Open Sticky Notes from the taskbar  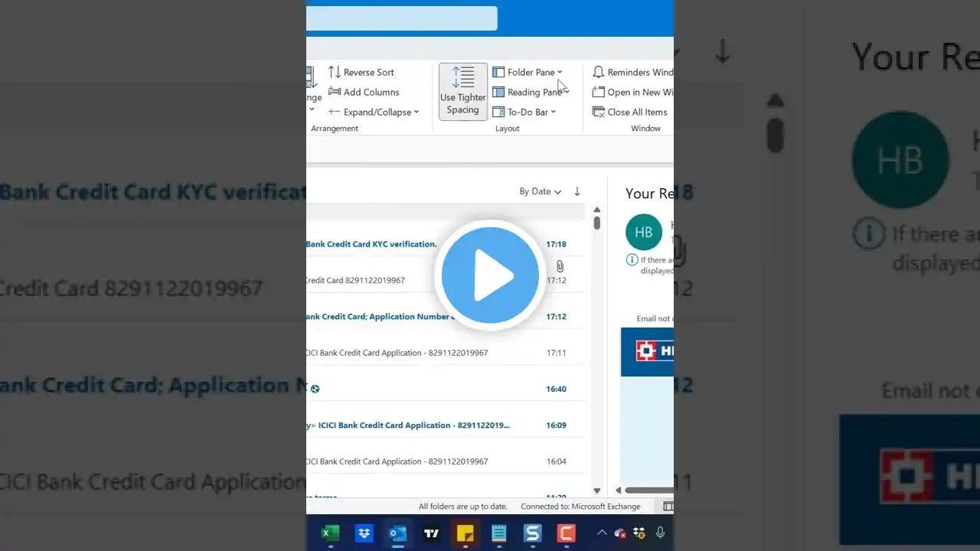click(x=465, y=533)
